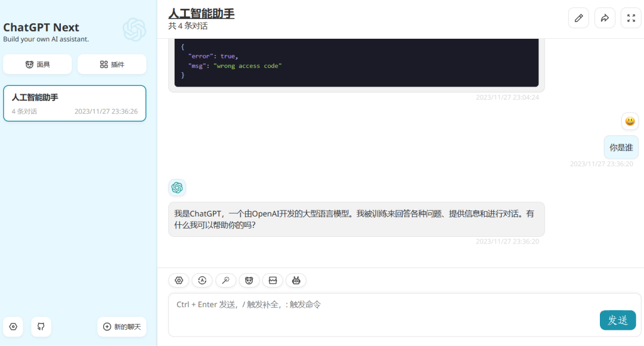This screenshot has height=346, width=644.
Task: Choose model with robot icon
Action: (296, 280)
